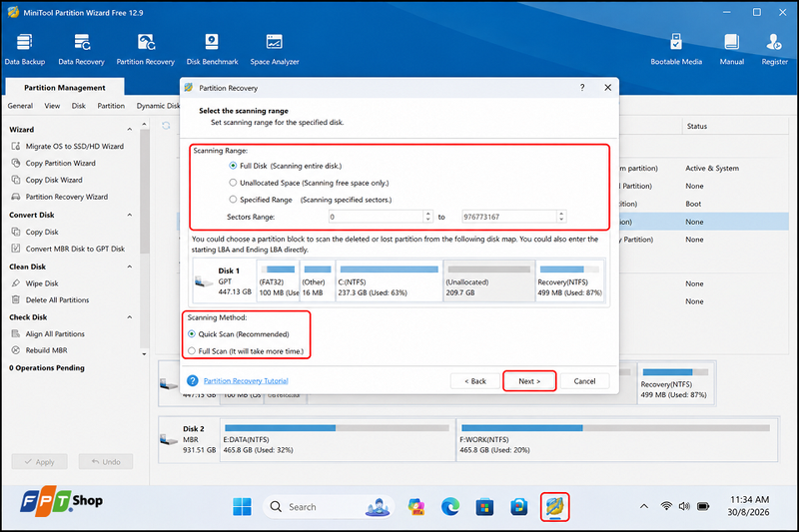Click MiniTool Partition Wizard taskbar icon

pos(554,506)
